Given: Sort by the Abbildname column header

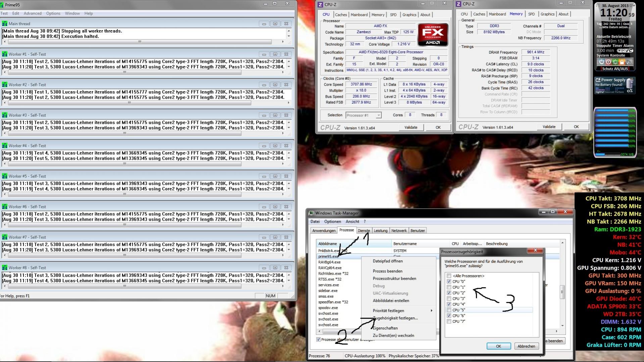Looking at the screenshot, I should 354,244.
